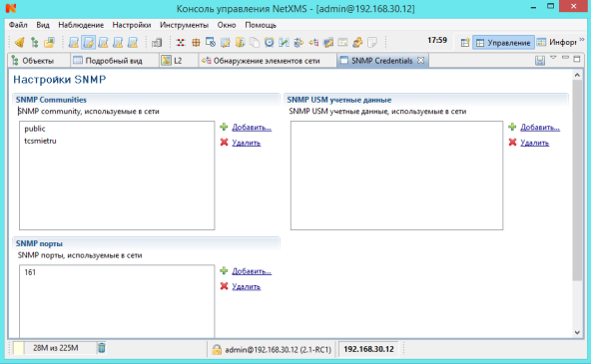Click the folder with picture toolbar icon
This screenshot has height=364, width=592.
tap(50, 42)
